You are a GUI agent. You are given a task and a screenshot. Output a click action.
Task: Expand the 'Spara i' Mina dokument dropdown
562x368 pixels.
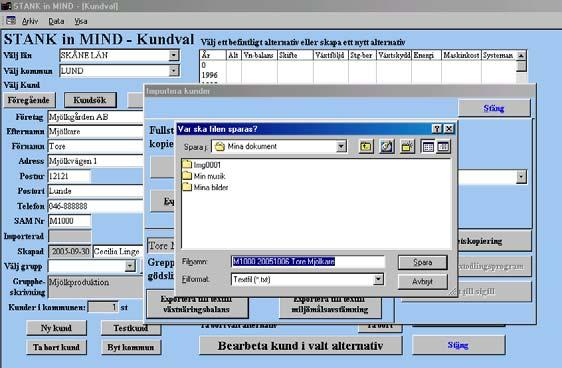tap(341, 146)
